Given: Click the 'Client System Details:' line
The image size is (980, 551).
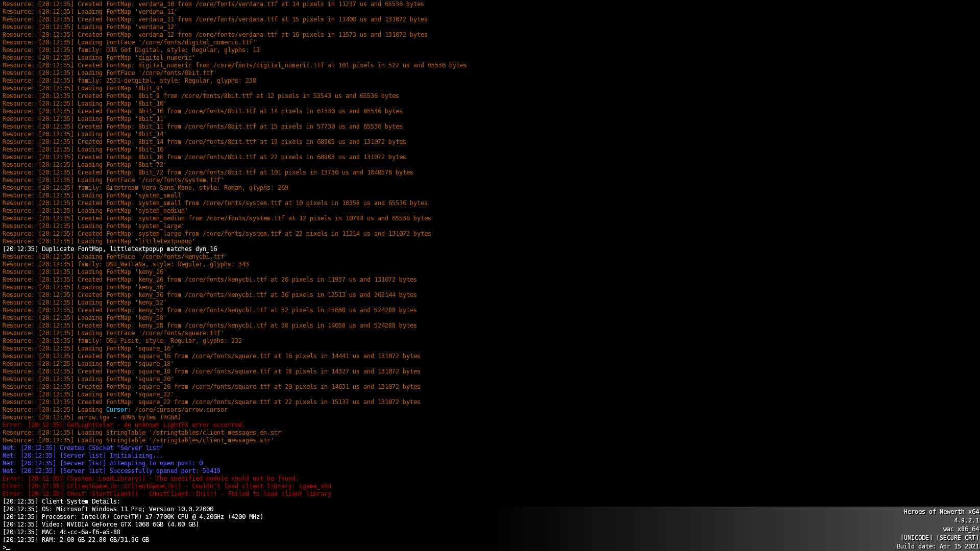Looking at the screenshot, I should tap(61, 502).
